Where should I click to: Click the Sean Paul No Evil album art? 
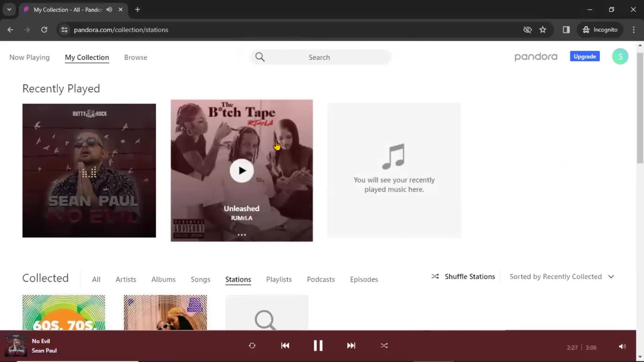point(89,171)
